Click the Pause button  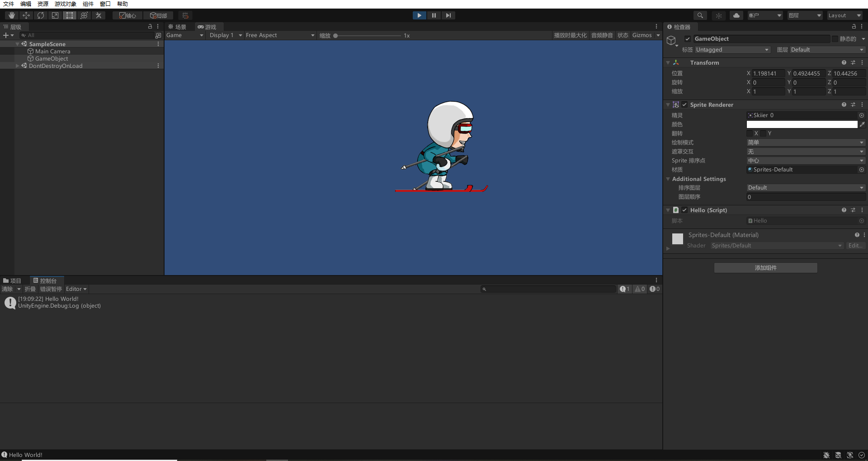point(434,15)
